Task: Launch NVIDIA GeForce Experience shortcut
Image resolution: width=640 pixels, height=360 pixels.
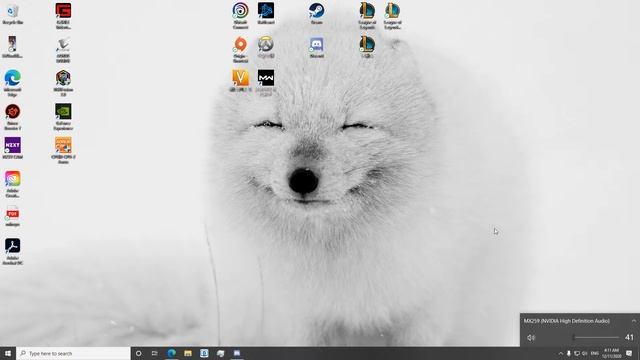Action: (63, 116)
